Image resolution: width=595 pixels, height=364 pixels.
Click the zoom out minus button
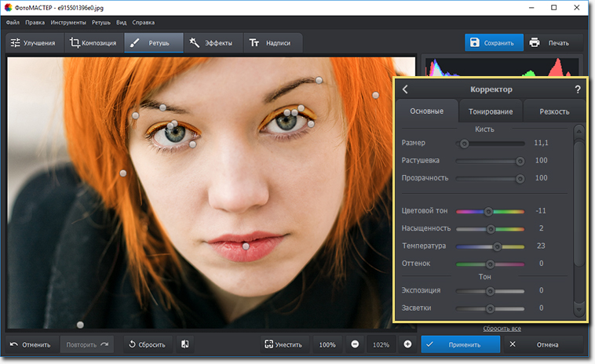coord(355,344)
